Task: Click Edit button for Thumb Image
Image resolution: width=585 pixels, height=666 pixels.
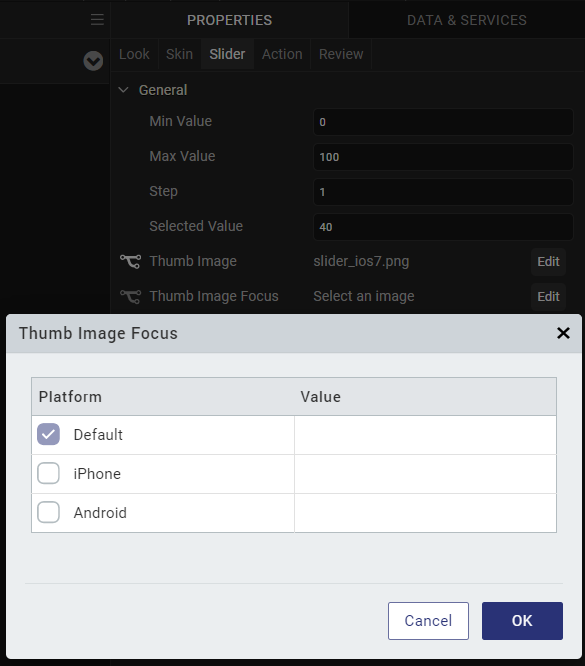Action: tap(548, 262)
